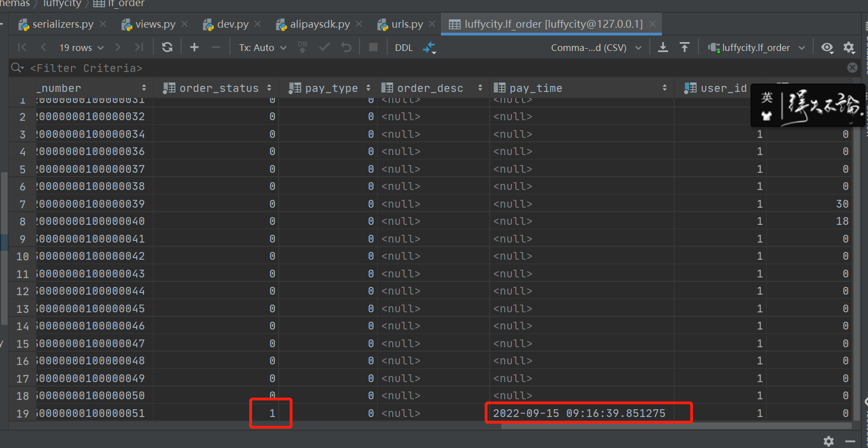Stop query with square stop icon

[373, 48]
